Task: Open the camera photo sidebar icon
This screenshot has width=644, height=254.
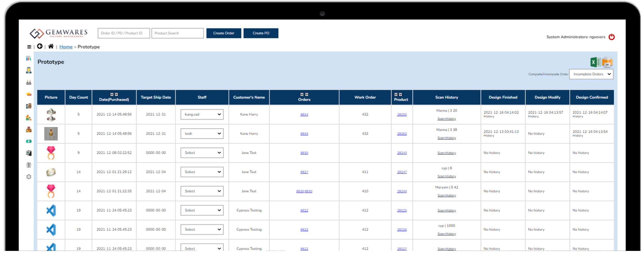Action: coord(29,153)
